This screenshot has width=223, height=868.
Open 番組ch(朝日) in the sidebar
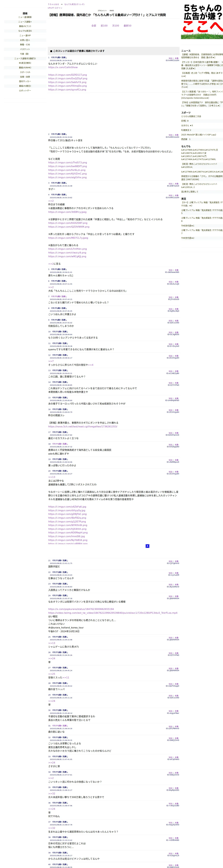point(25,86)
